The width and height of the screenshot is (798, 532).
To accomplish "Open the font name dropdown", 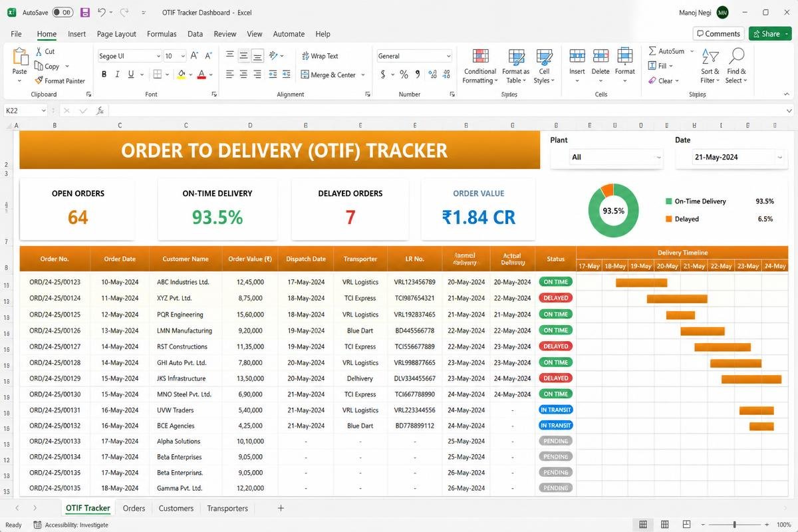I will pyautogui.click(x=158, y=57).
